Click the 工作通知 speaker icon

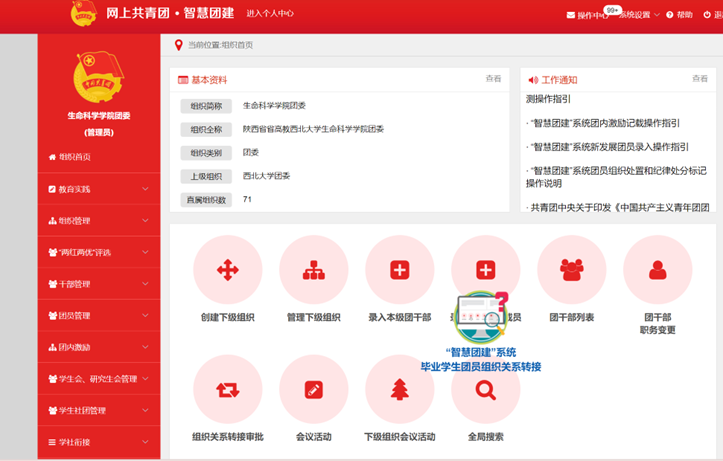pyautogui.click(x=533, y=80)
